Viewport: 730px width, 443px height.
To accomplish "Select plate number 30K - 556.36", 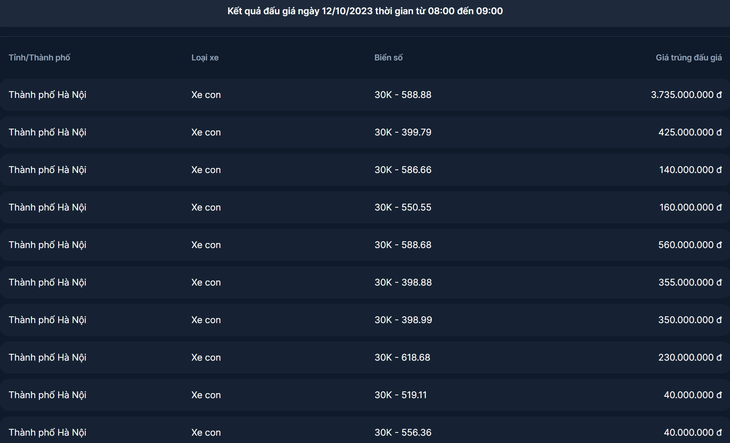I will pos(403,433).
